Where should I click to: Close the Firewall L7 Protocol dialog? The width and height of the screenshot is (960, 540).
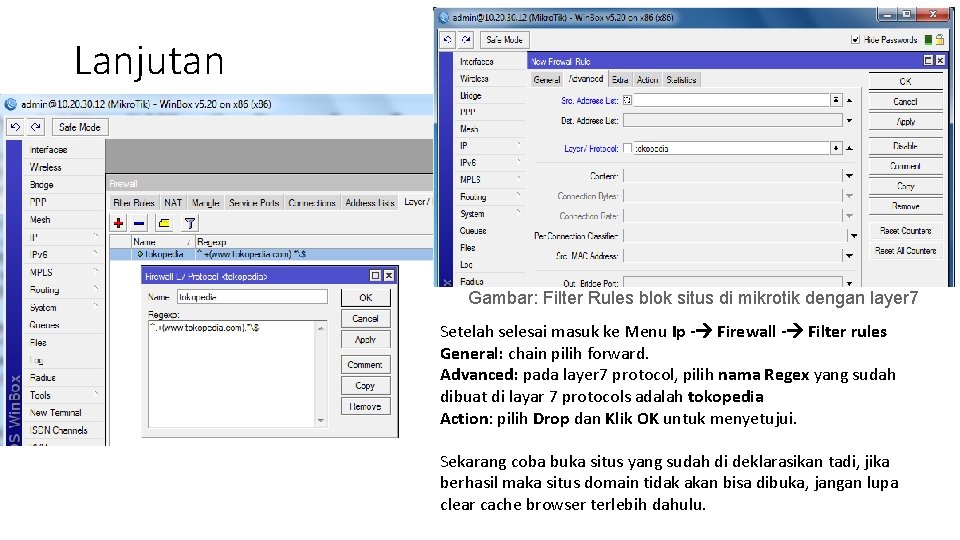point(389,276)
